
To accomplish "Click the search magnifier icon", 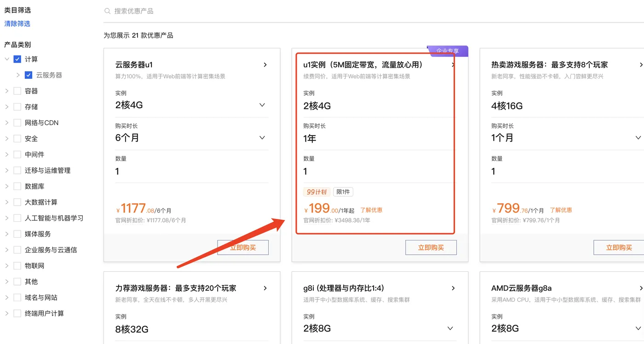I will coord(108,11).
